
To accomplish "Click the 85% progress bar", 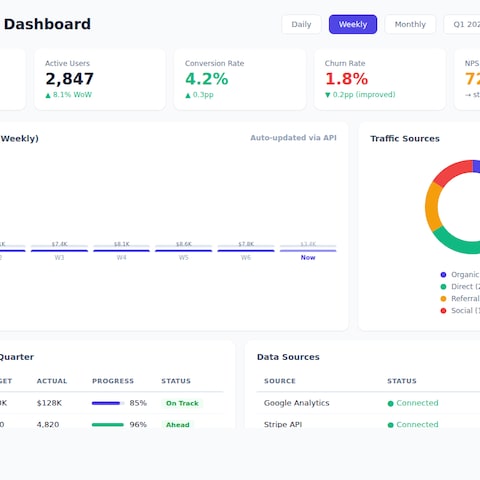I will (108, 403).
